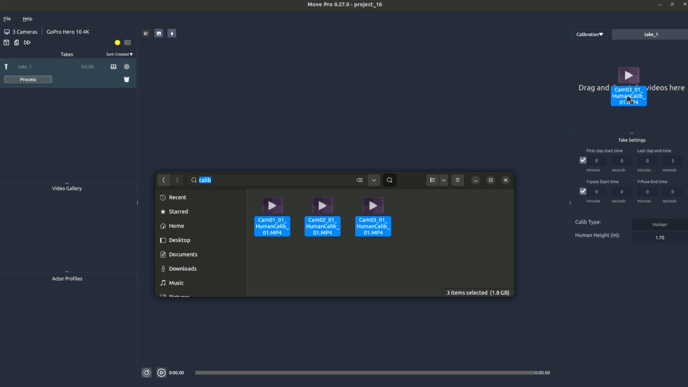Open the hamburger menu in file browser
The image size is (688, 387).
(x=458, y=180)
